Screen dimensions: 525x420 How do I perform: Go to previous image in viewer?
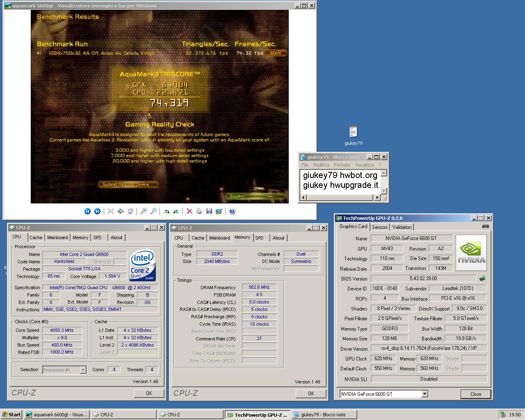pyautogui.click(x=87, y=211)
